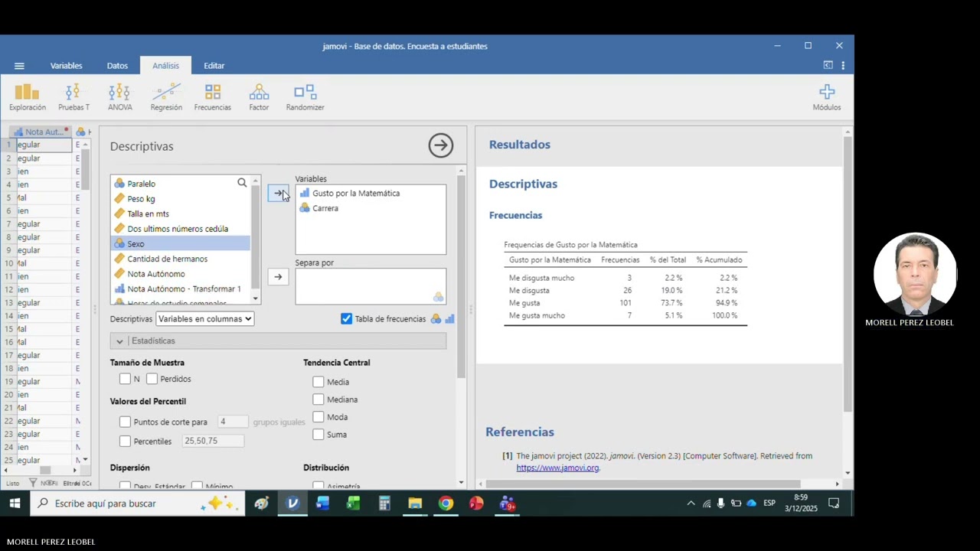Open the Variables en columnas dropdown
Image resolution: width=980 pixels, height=551 pixels.
point(204,319)
